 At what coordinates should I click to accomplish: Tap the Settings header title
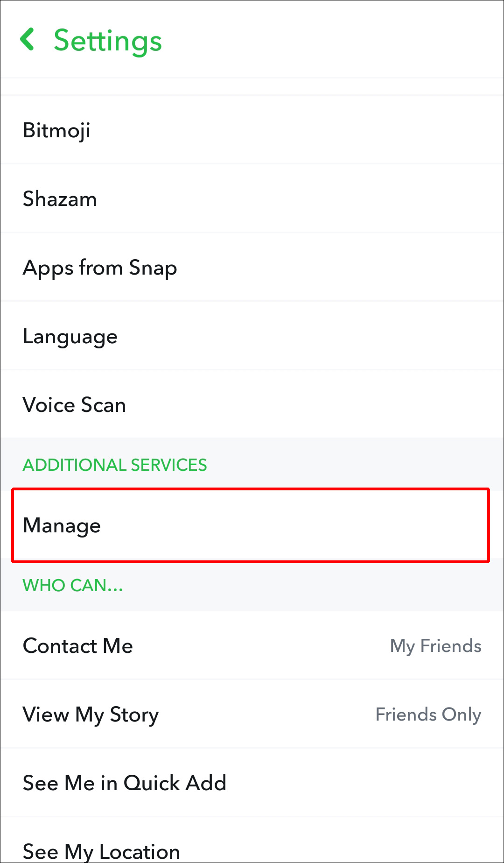(108, 41)
